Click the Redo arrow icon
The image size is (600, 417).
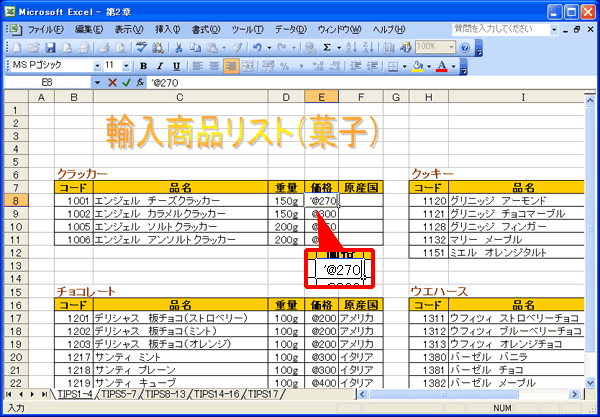tap(282, 47)
